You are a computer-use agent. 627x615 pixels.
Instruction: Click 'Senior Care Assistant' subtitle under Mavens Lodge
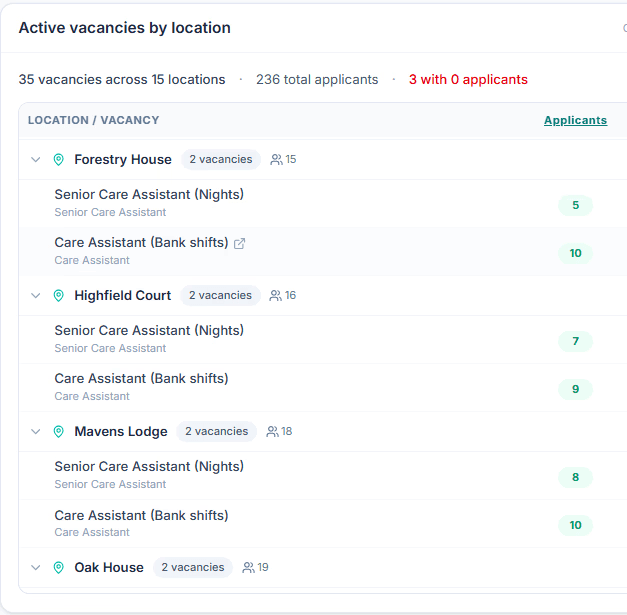point(110,484)
